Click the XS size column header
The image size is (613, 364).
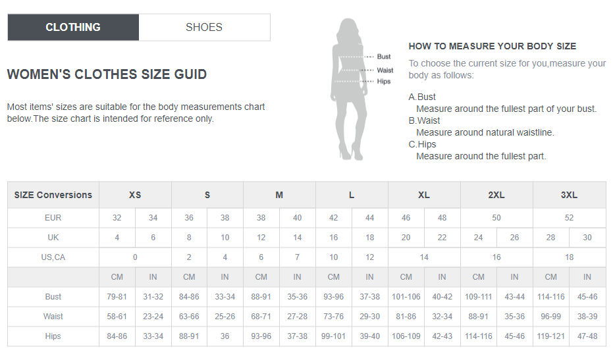pos(135,195)
